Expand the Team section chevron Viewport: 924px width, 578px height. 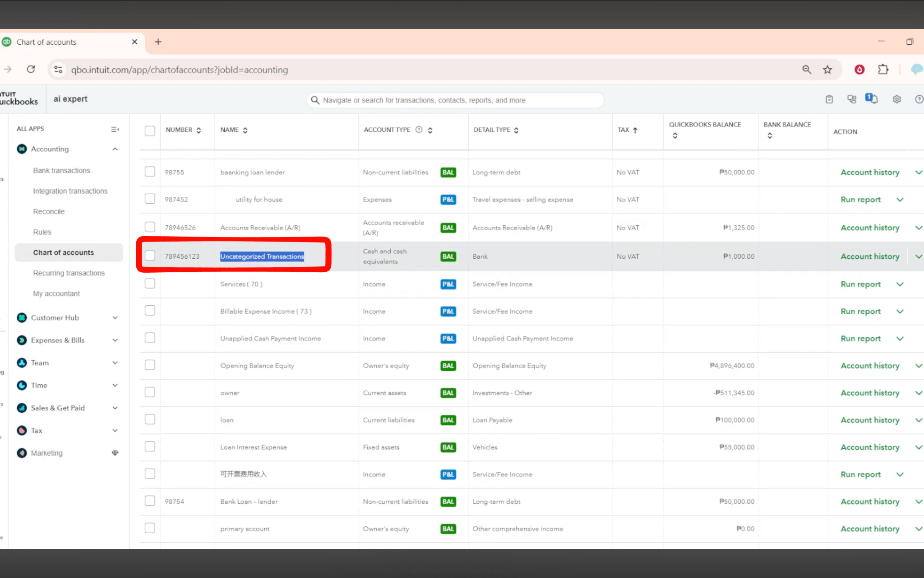coord(115,363)
